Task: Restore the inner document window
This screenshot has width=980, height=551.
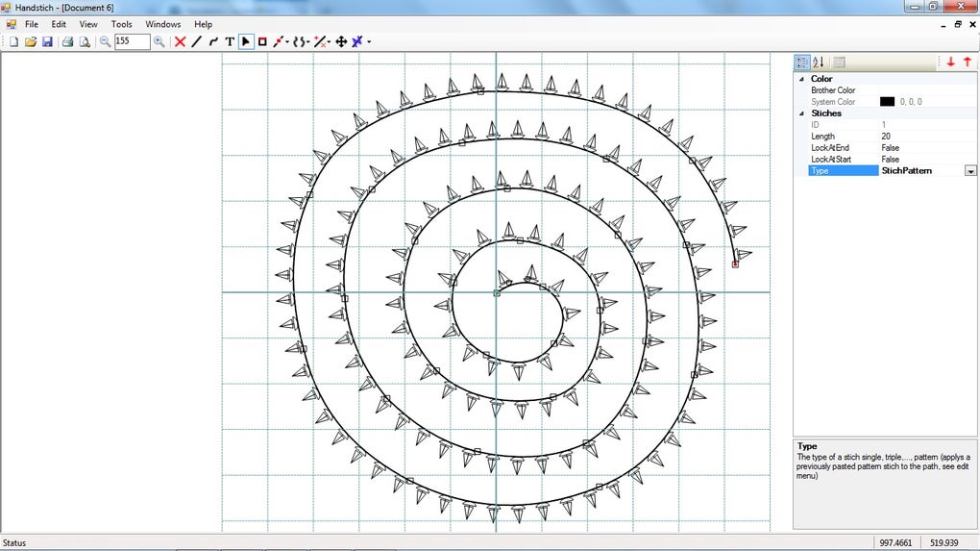Action: pos(958,24)
